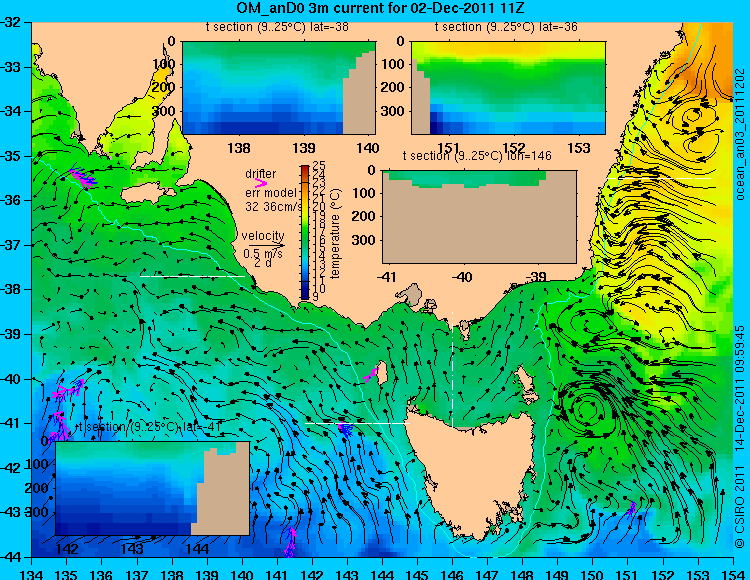
Task: Click the '-32' latitude axis label
Action: pos(11,22)
